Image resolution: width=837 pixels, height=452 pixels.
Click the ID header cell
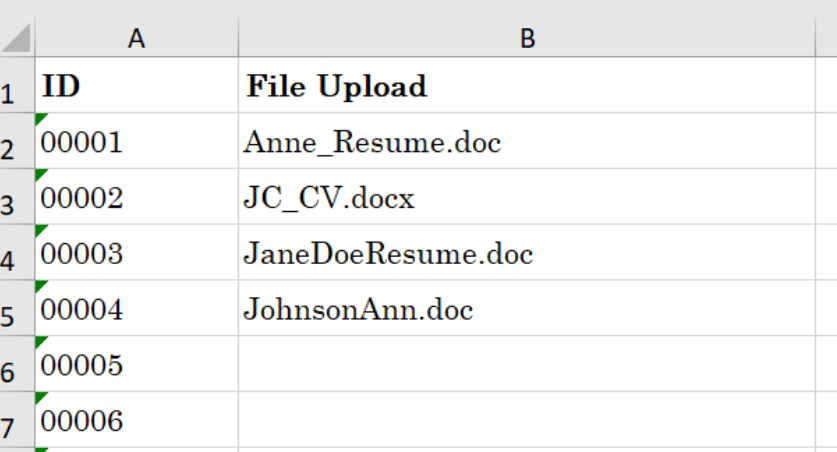137,85
